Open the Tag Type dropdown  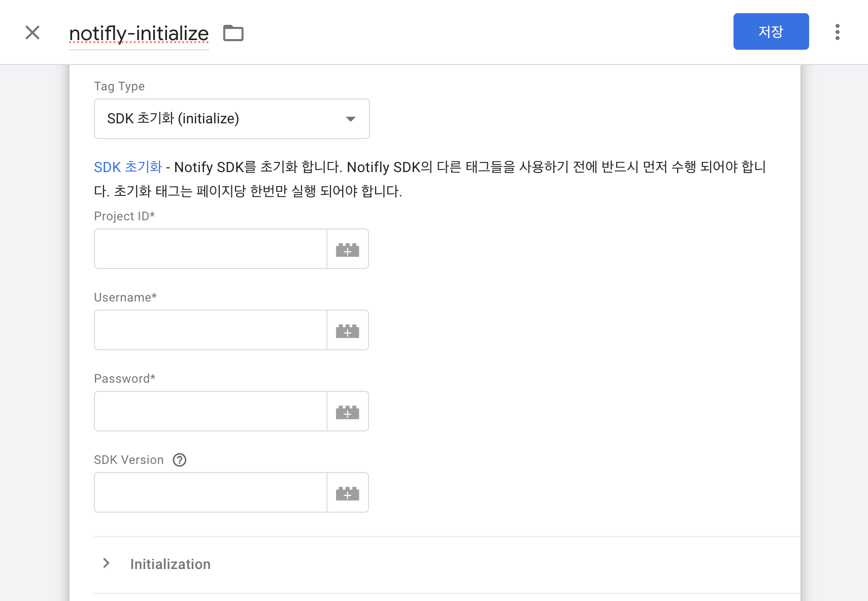(231, 119)
